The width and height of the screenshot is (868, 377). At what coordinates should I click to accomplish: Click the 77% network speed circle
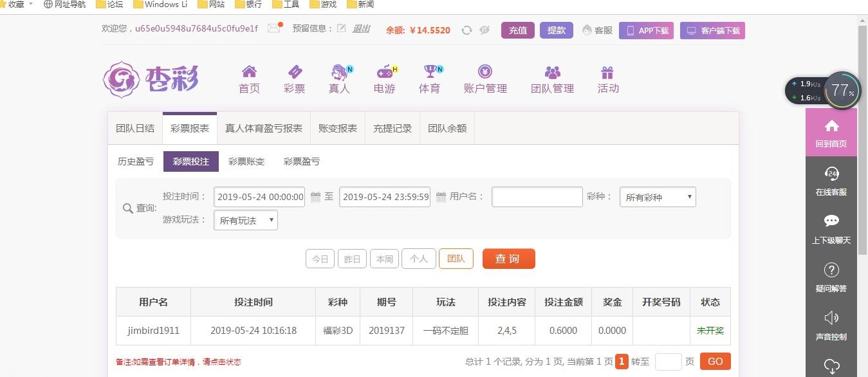tap(841, 91)
